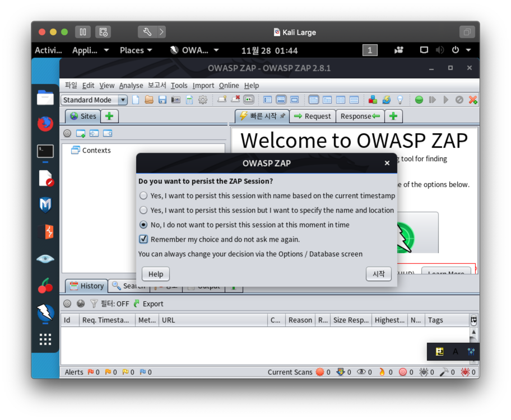Click the Persist Session floppy disk icon
Viewport: 511px width, 420px height.
point(162,100)
